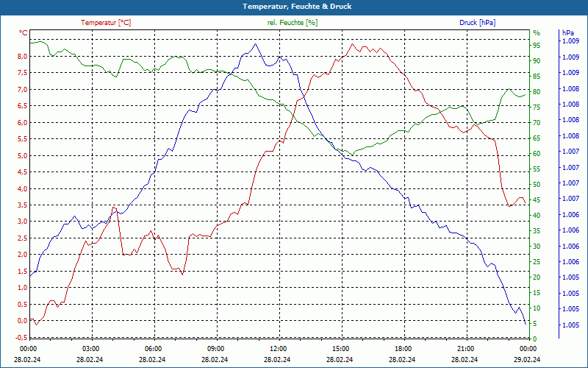The width and height of the screenshot is (588, 368).
Task: Click the '35' humidity axis tick
Action: click(x=537, y=231)
